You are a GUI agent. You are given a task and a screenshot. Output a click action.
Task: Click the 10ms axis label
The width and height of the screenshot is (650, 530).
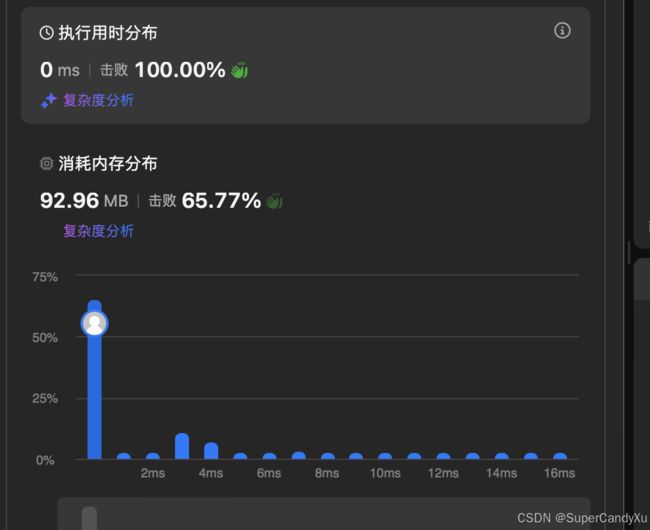coord(386,473)
